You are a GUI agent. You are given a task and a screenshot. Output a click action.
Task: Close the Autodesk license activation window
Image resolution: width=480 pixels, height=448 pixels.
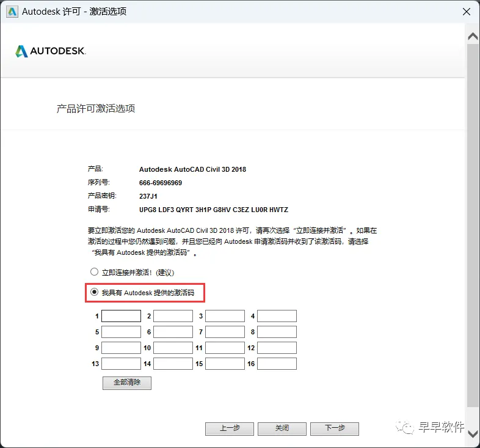pyautogui.click(x=466, y=12)
